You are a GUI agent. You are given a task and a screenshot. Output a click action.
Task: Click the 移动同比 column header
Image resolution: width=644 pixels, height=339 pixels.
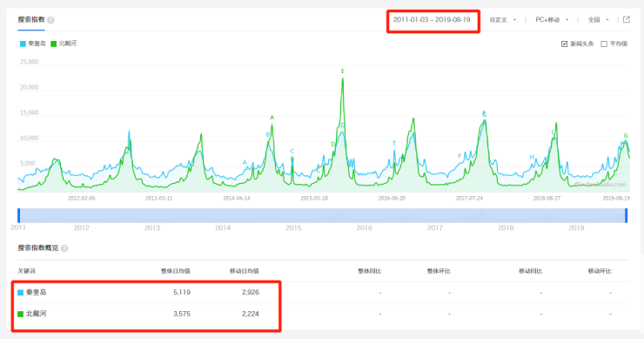click(x=530, y=271)
